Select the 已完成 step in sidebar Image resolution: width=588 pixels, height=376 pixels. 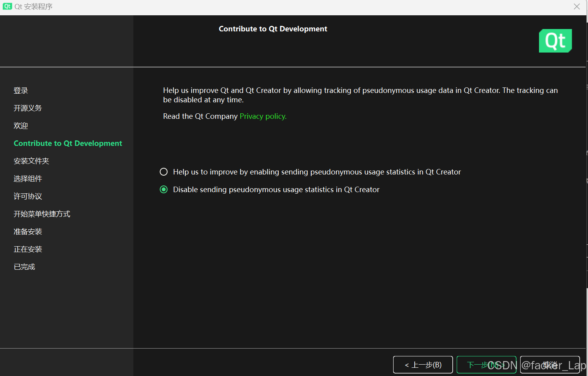click(24, 267)
